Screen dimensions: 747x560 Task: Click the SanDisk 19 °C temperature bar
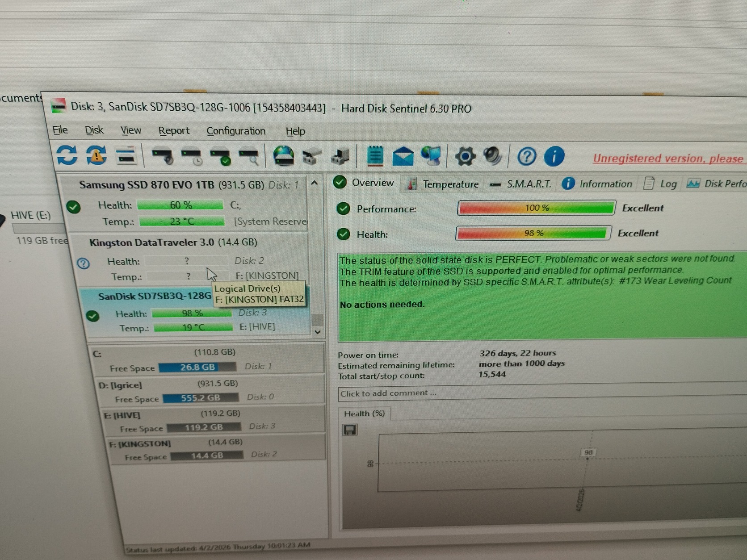coord(193,327)
